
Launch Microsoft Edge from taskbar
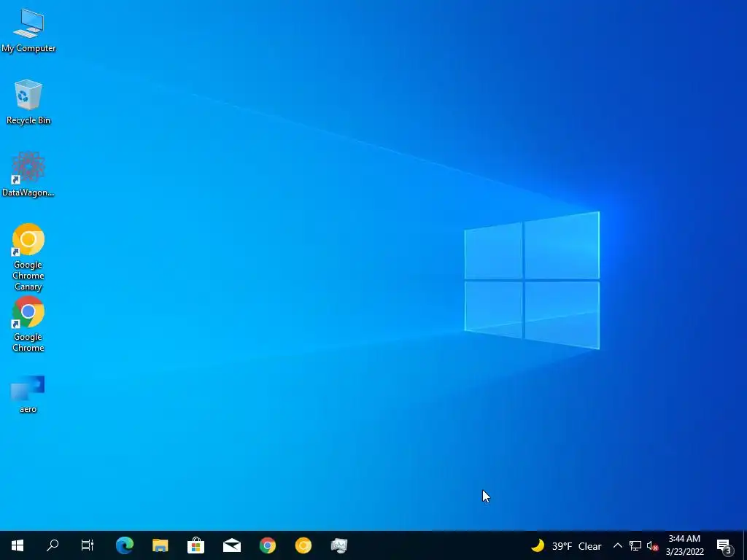pyautogui.click(x=124, y=545)
